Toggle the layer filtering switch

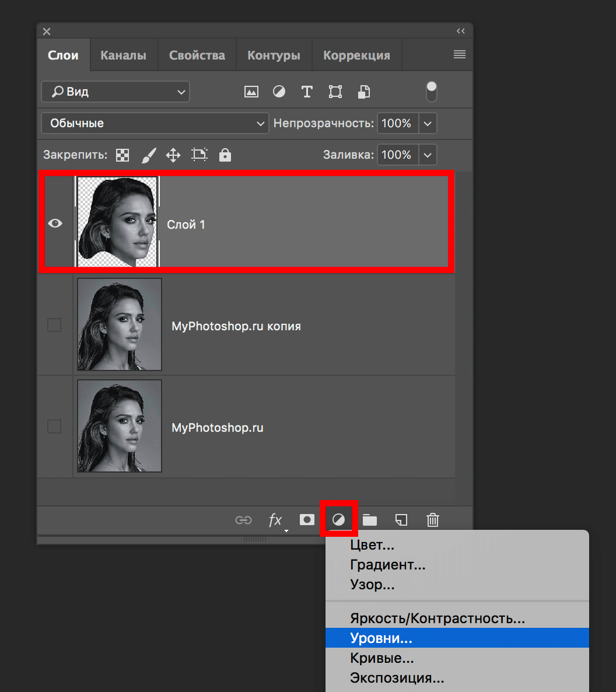432,92
